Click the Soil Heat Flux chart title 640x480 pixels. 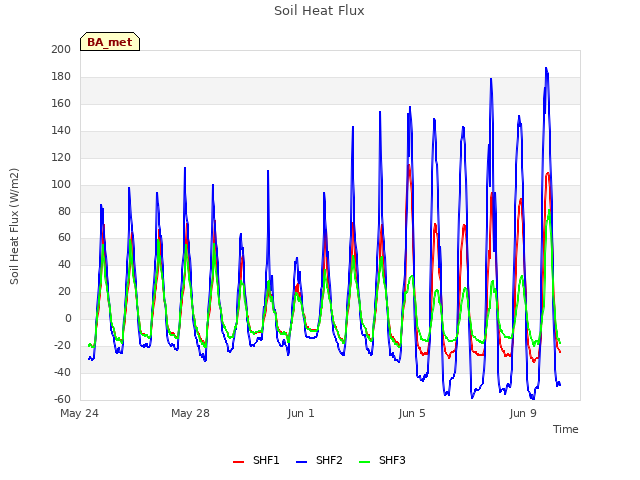tap(319, 11)
